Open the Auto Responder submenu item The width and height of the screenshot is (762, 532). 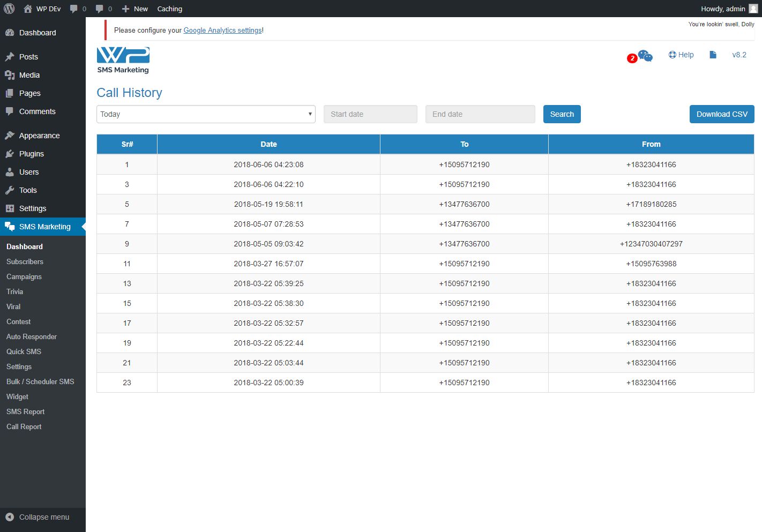click(x=32, y=336)
